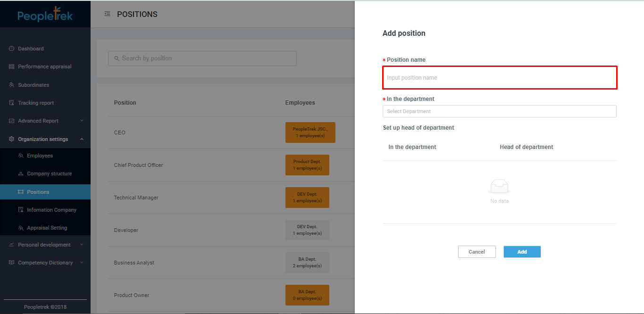Select the Company structure hierarchy icon
Viewport: 644px width, 314px height.
coord(21,174)
